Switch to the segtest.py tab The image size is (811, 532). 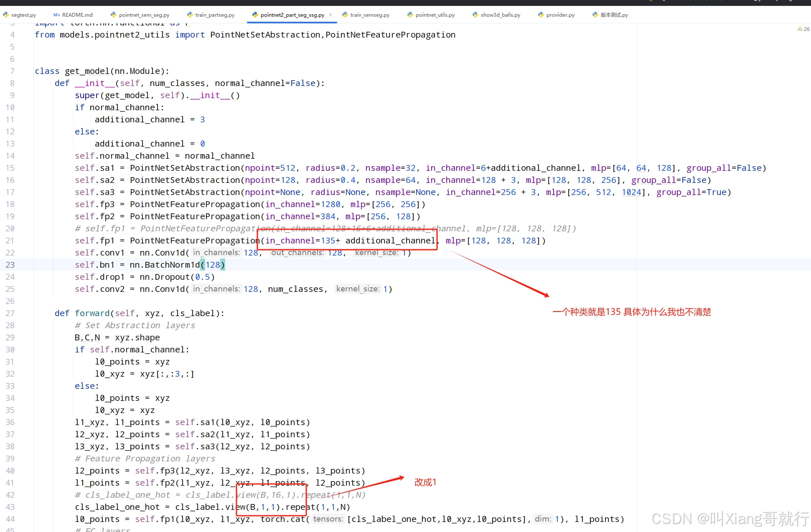pos(23,15)
